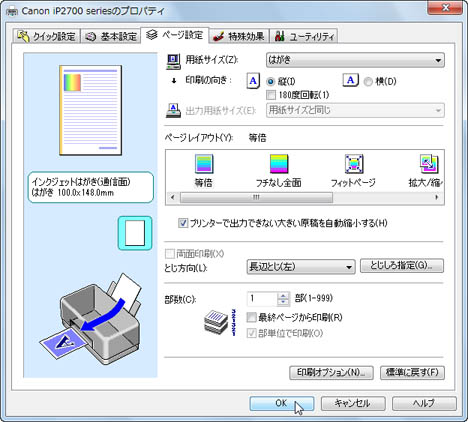Enable the 180度回転 checkbox
This screenshot has height=422, width=468.
click(271, 95)
